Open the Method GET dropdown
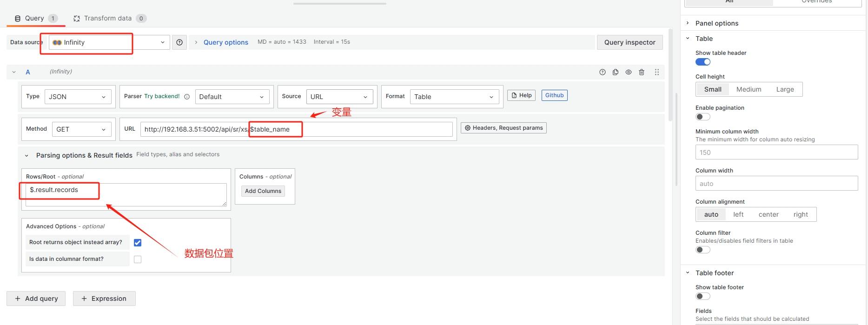The width and height of the screenshot is (868, 325). [81, 129]
